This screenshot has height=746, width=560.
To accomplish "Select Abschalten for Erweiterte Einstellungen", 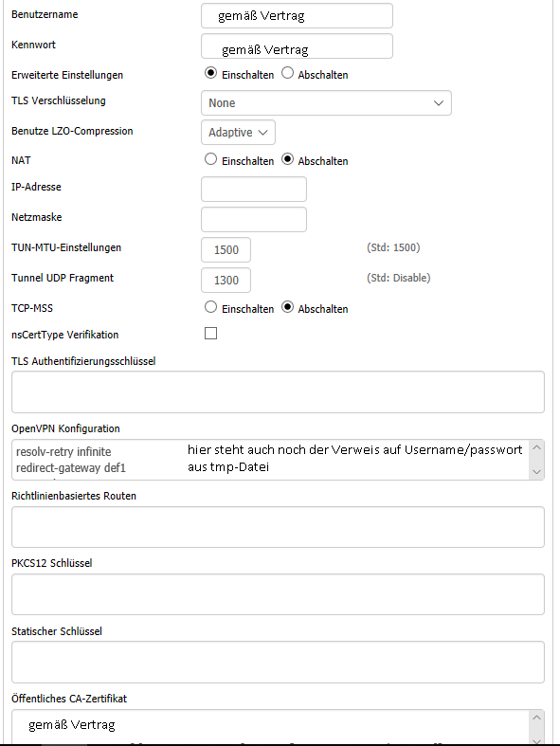I will 287,73.
